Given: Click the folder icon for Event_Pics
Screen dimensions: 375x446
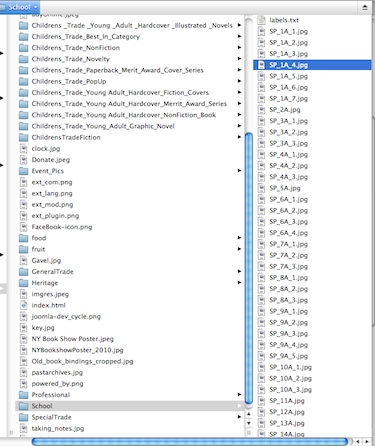Looking at the screenshot, I should 24,171.
